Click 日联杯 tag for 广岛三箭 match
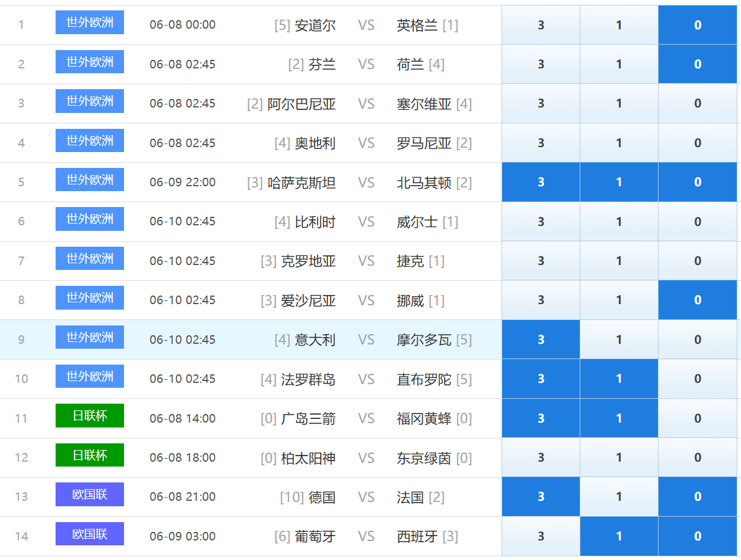Image resolution: width=741 pixels, height=560 pixels. click(x=90, y=416)
